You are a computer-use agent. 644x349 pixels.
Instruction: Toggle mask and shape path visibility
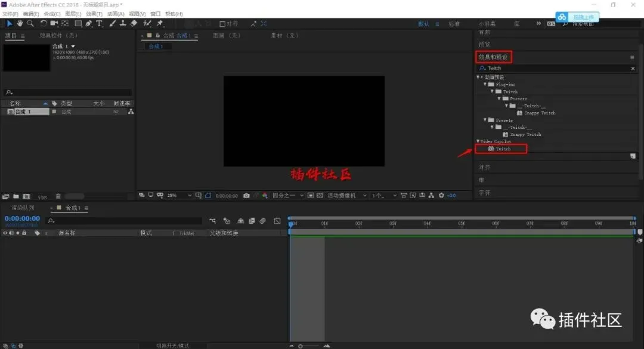pos(208,196)
